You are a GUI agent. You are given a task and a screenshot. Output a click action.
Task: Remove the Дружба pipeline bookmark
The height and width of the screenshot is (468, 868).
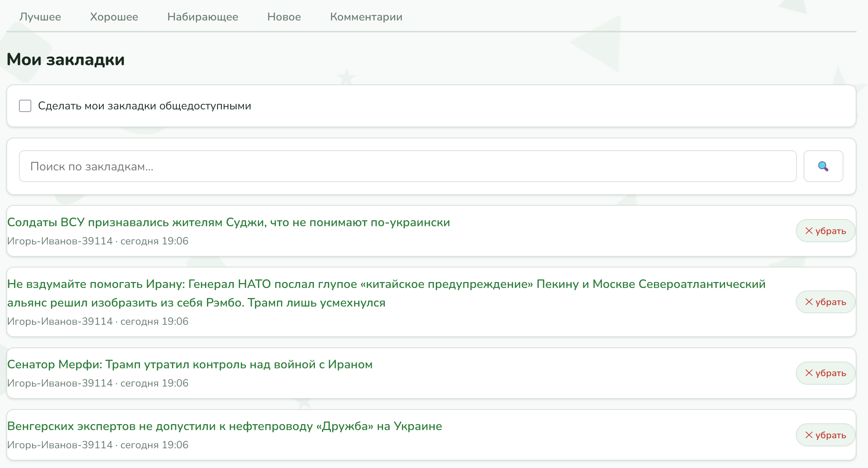click(825, 435)
